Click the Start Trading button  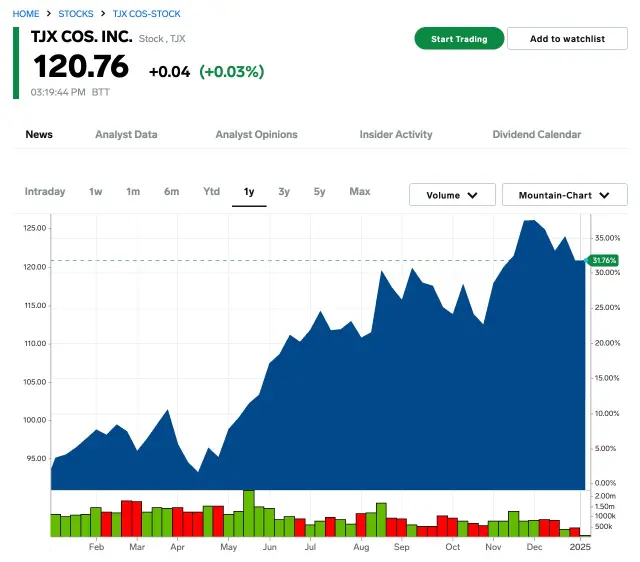point(459,39)
